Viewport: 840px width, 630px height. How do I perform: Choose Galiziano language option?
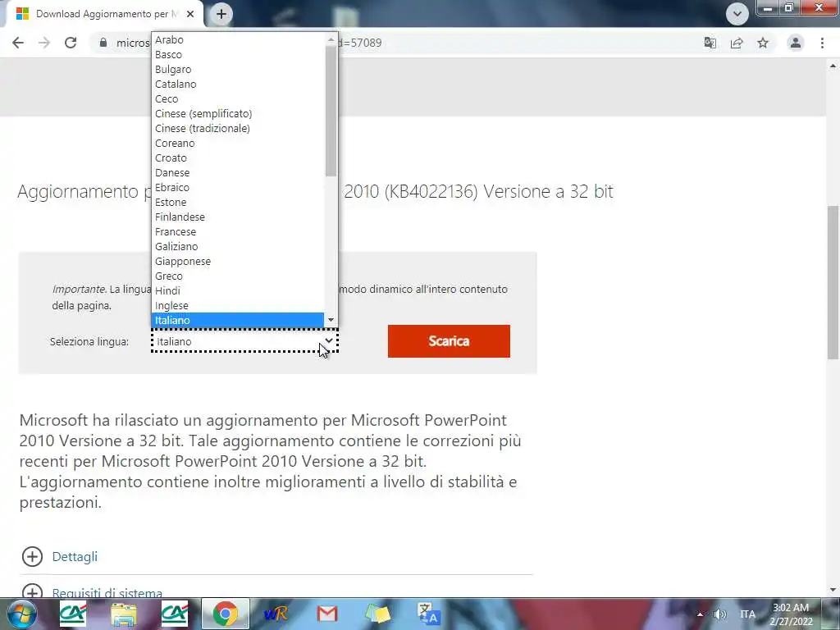click(x=238, y=246)
